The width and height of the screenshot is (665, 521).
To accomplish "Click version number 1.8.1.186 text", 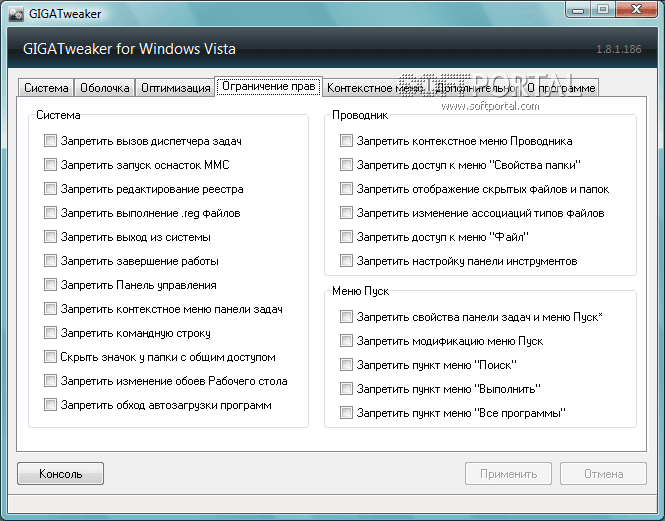I will click(619, 49).
